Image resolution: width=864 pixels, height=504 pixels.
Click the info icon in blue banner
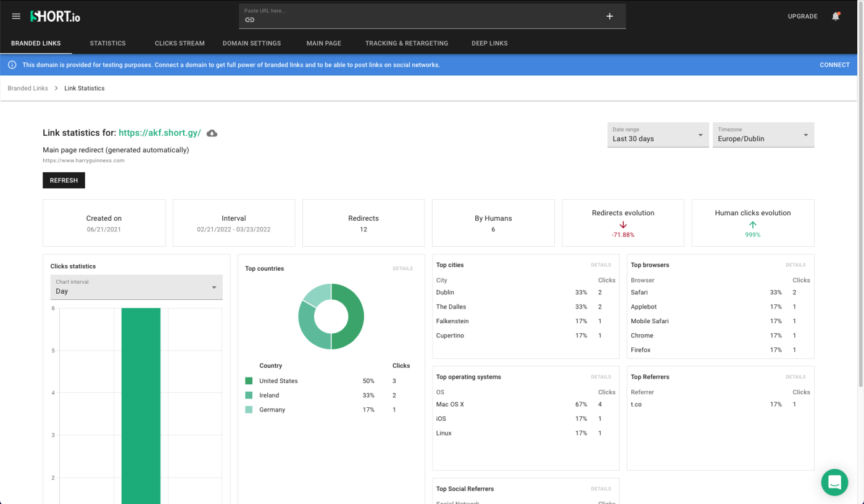[12, 65]
